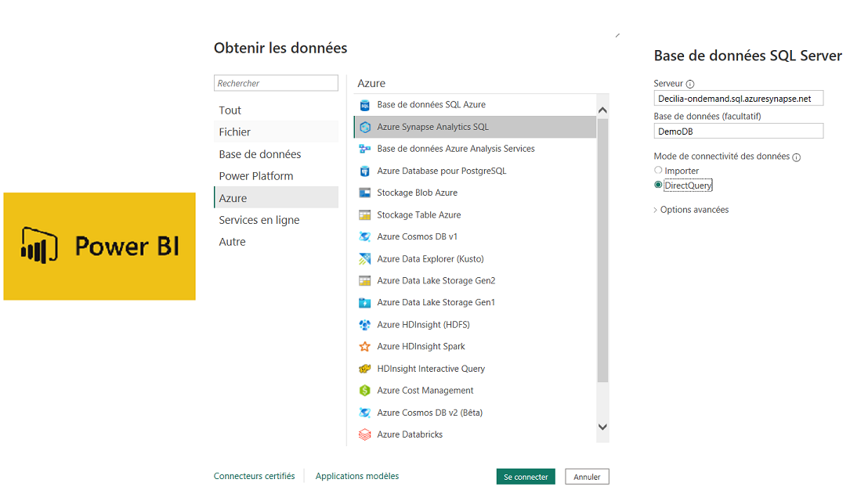The width and height of the screenshot is (868, 501).
Task: Select Stockage Blob Azure text
Action: [418, 193]
